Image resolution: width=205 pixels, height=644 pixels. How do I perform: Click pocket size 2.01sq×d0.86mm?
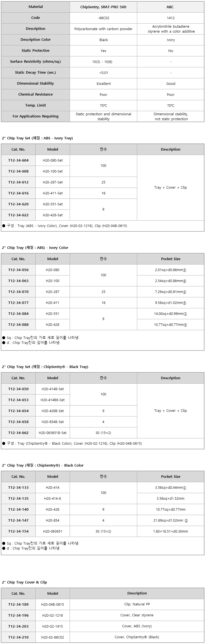tap(170, 270)
